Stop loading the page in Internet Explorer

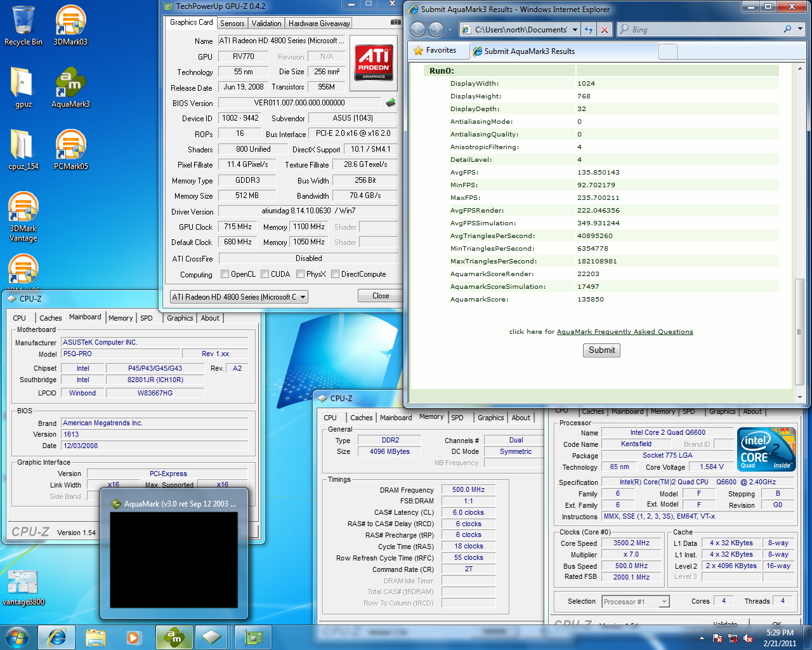tap(605, 29)
